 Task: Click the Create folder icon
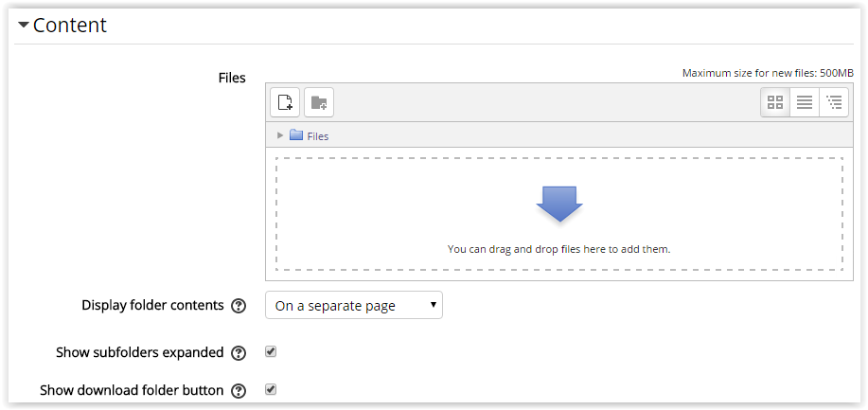(319, 102)
